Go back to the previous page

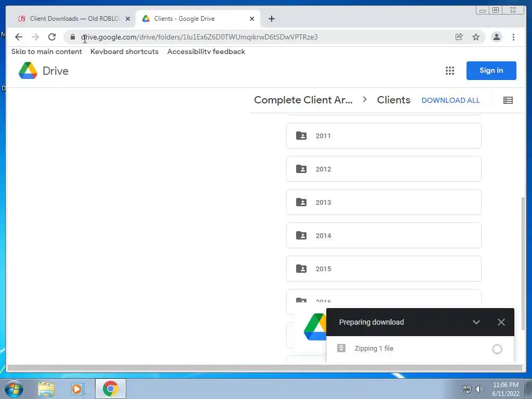point(19,37)
